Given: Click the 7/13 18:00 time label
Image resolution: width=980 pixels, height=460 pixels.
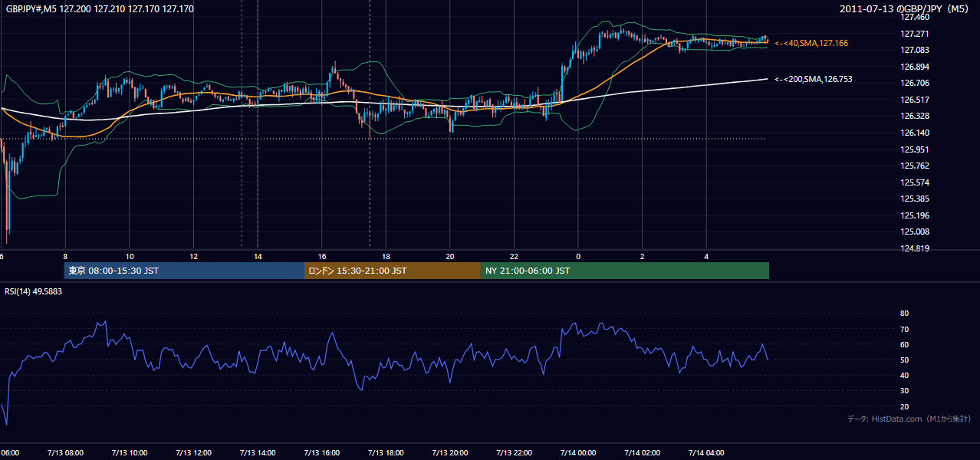Looking at the screenshot, I should pyautogui.click(x=386, y=452).
